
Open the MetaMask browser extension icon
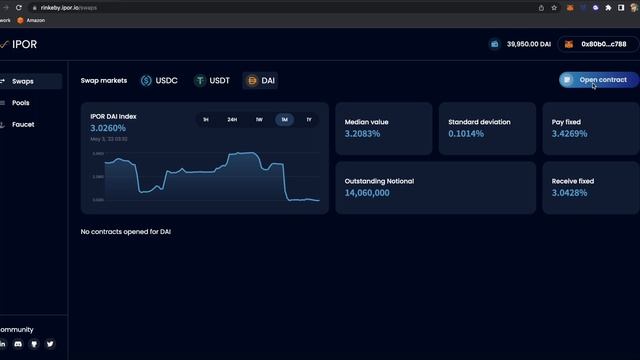[x=570, y=8]
